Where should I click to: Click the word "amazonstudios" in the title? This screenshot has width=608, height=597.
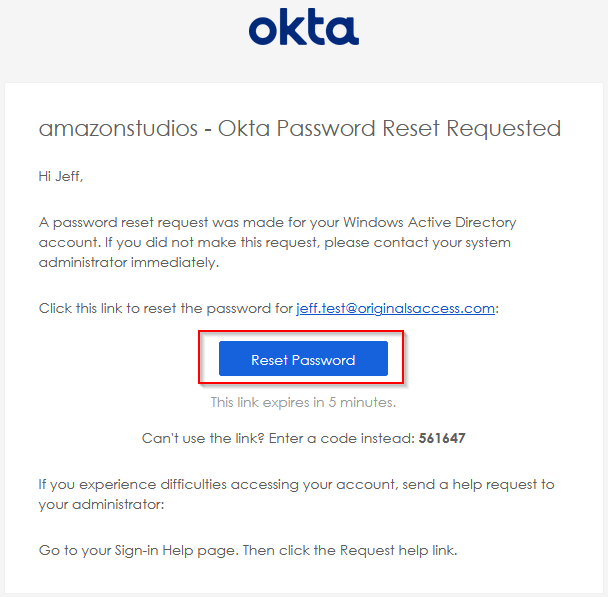[118, 129]
